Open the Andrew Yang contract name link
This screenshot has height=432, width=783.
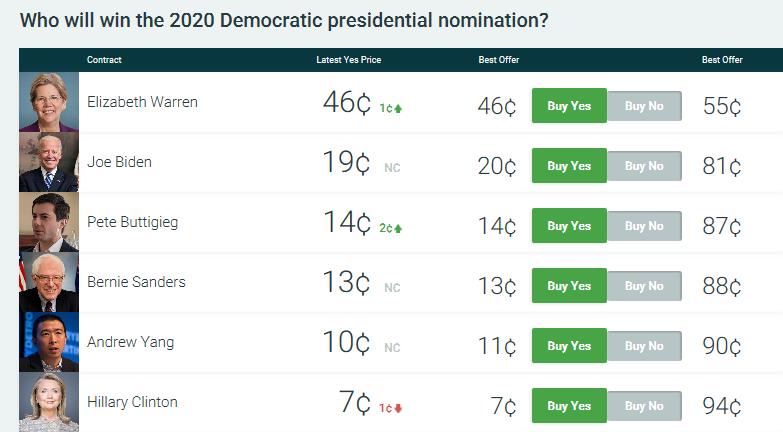pos(130,342)
